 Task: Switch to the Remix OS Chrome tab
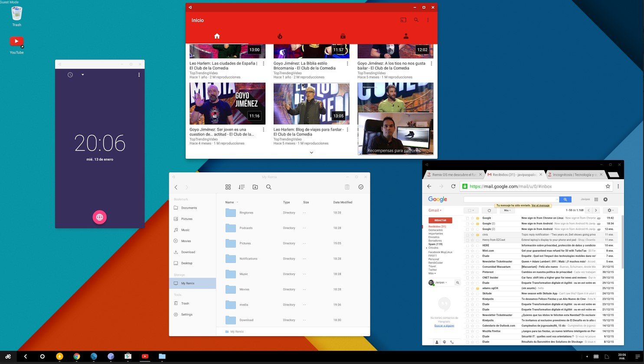click(453, 175)
